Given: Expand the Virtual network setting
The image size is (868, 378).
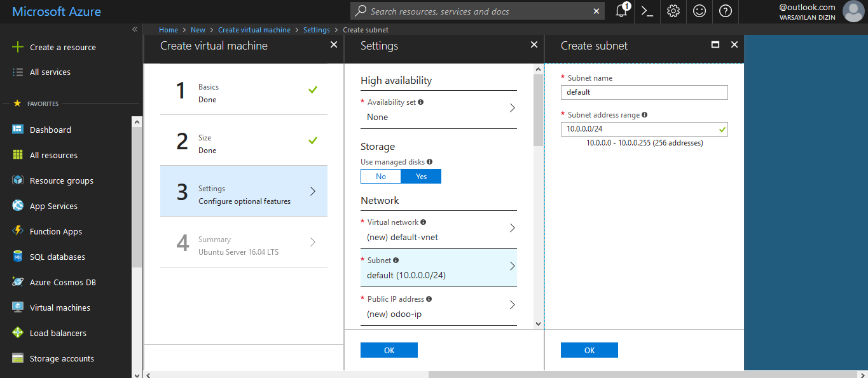Looking at the screenshot, I should point(438,230).
